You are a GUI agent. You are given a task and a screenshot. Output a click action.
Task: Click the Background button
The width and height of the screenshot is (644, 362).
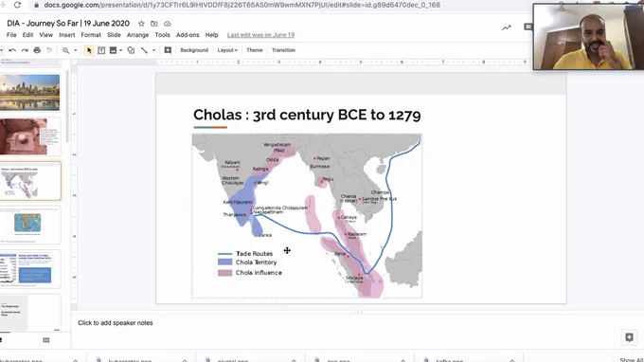point(194,50)
